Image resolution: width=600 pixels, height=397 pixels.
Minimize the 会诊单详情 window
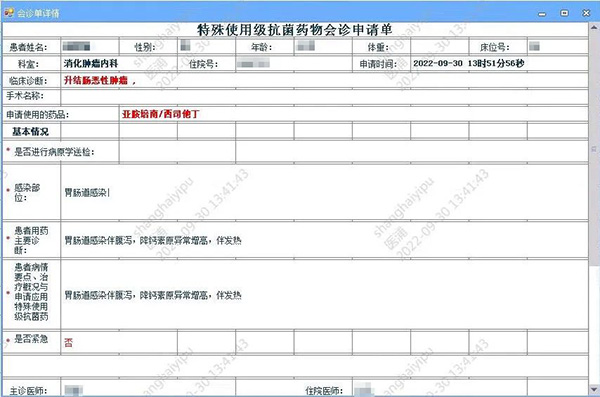542,13
